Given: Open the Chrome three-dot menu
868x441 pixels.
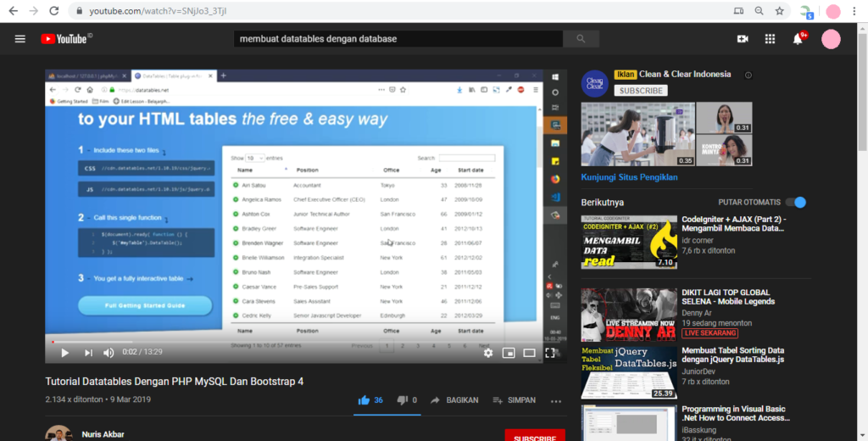Looking at the screenshot, I should tap(854, 10).
